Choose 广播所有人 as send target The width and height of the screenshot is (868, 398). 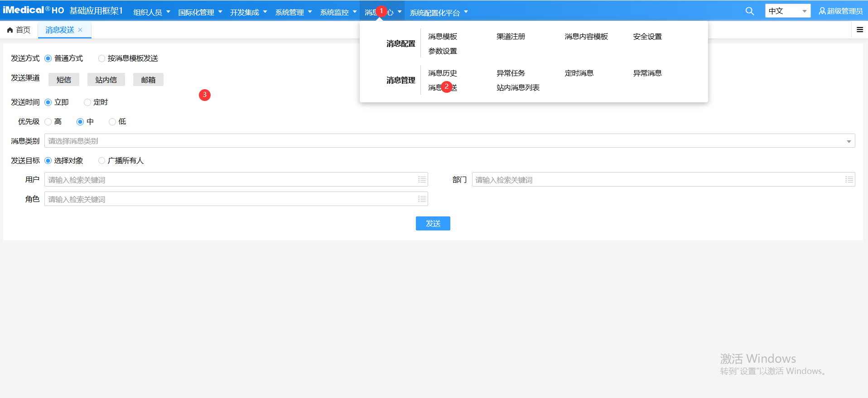pyautogui.click(x=102, y=161)
